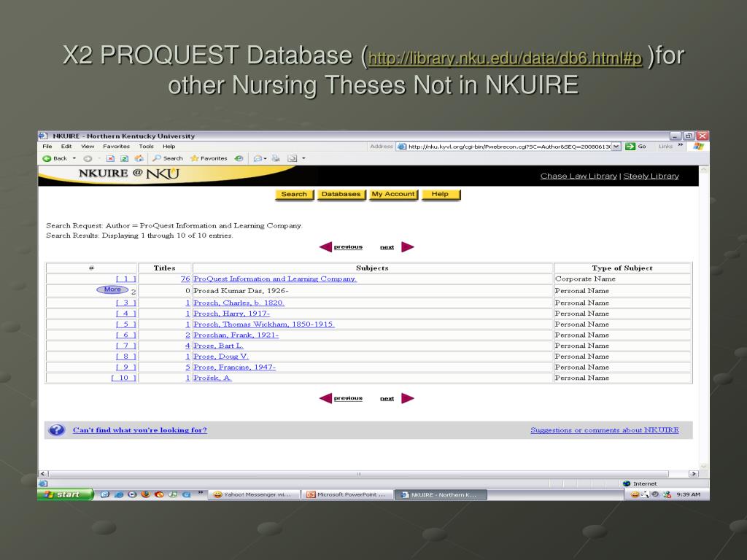Image resolution: width=747 pixels, height=560 pixels.
Task: Click Internet Explorer quick launch icon
Action: click(119, 494)
